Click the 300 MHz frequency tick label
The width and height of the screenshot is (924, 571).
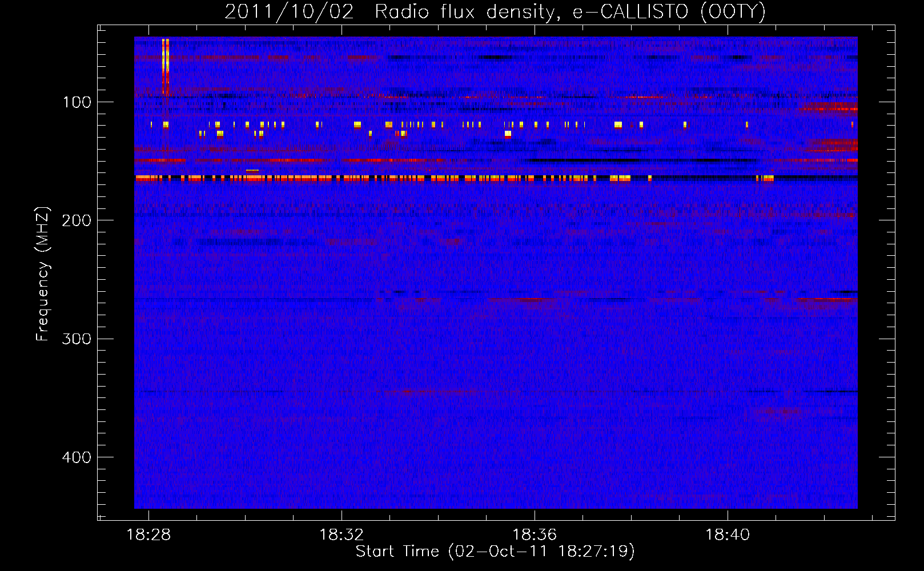77,339
